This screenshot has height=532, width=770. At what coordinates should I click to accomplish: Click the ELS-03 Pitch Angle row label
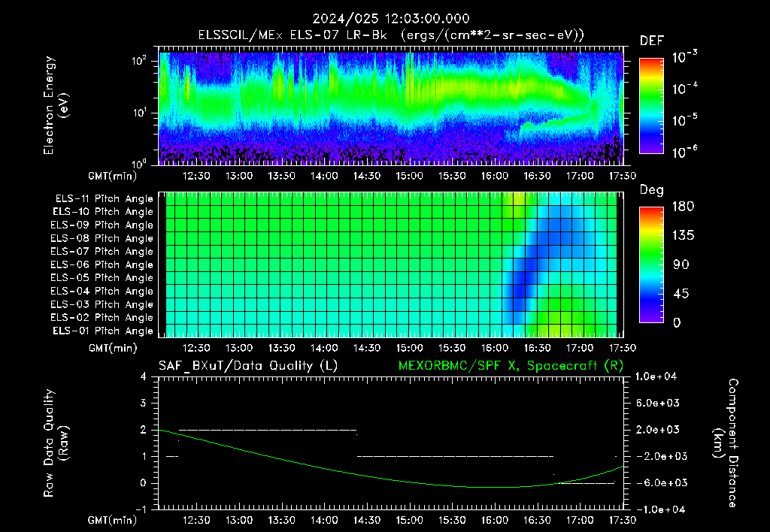pyautogui.click(x=102, y=305)
